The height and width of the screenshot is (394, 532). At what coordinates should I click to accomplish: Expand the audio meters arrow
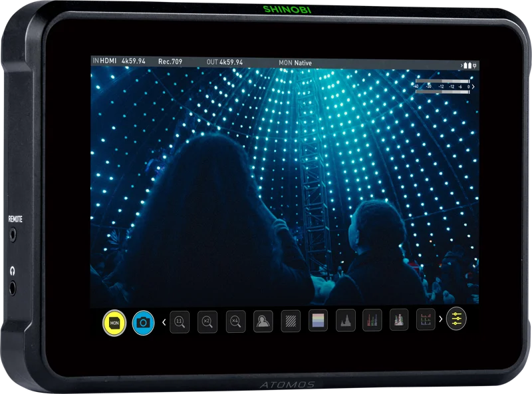(473, 87)
